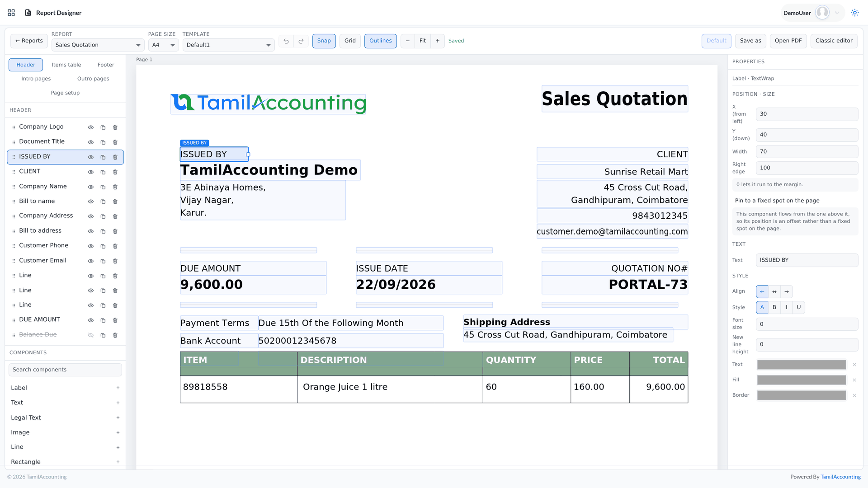Set alignment to left arrow
This screenshot has height=488, width=868.
pyautogui.click(x=762, y=292)
